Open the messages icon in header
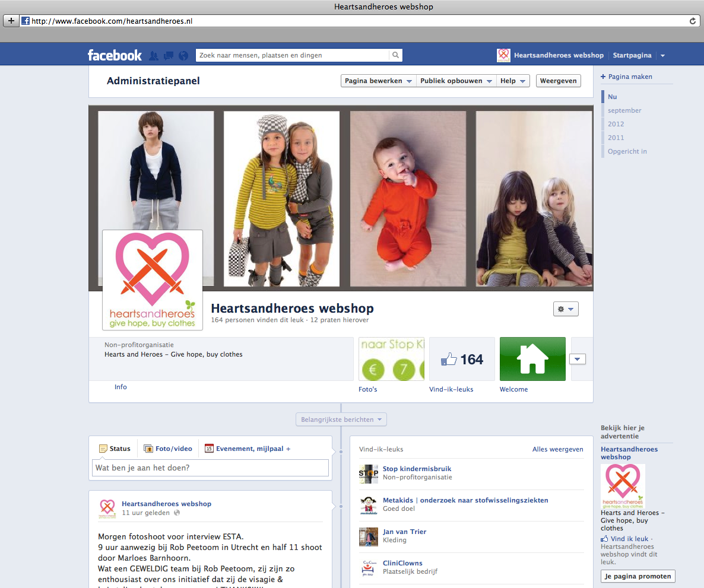The width and height of the screenshot is (704, 588). (169, 56)
